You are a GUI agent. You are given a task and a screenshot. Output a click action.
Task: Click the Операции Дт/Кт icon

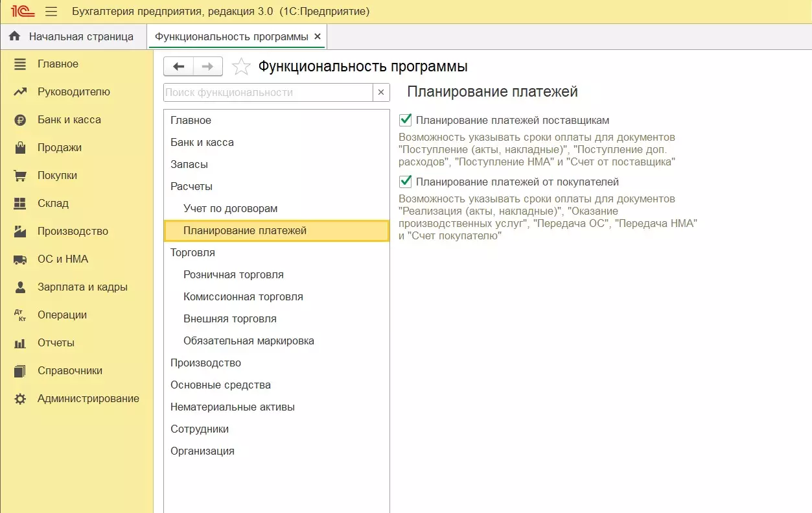20,315
